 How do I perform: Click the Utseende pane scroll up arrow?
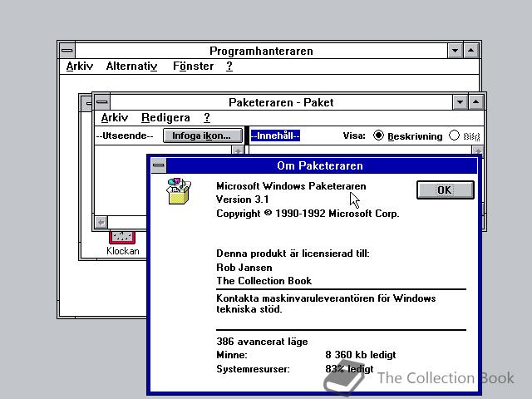pyautogui.click(x=238, y=150)
